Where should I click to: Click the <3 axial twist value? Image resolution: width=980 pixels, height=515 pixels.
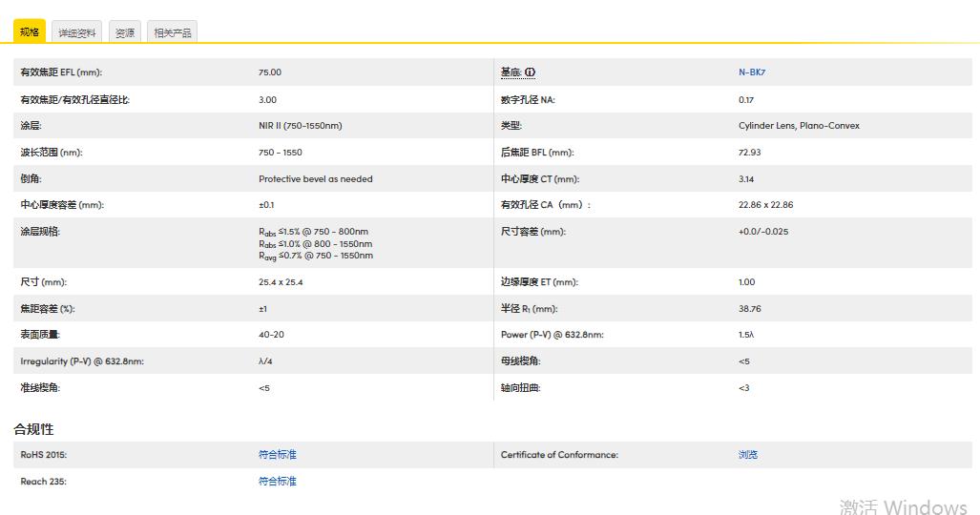[x=743, y=388]
